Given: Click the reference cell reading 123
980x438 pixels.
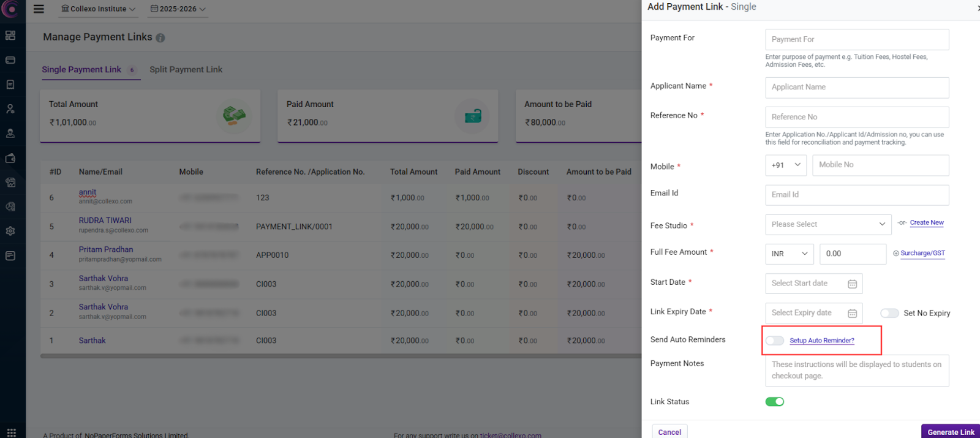Looking at the screenshot, I should coord(263,198).
